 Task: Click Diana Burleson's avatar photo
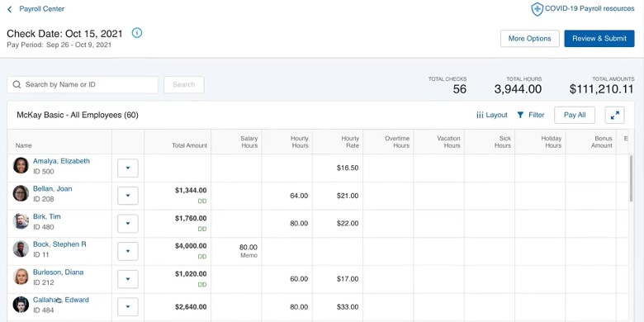tap(21, 277)
